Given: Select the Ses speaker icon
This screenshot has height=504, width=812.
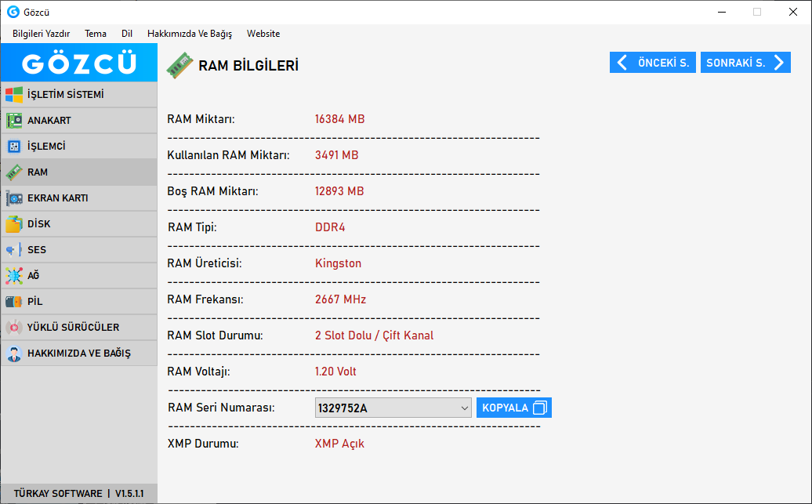Looking at the screenshot, I should tap(14, 250).
